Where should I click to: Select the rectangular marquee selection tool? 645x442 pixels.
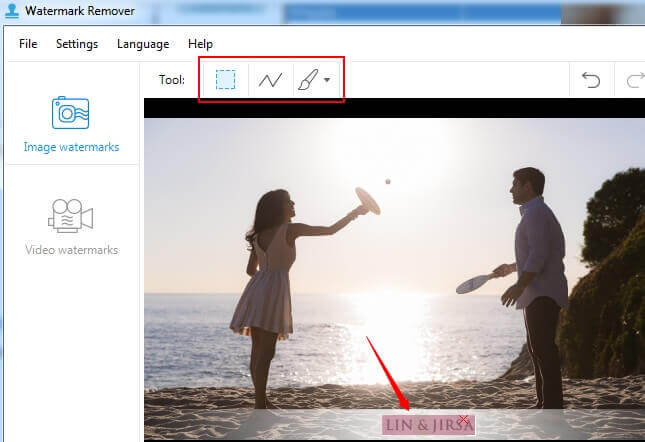pos(226,80)
